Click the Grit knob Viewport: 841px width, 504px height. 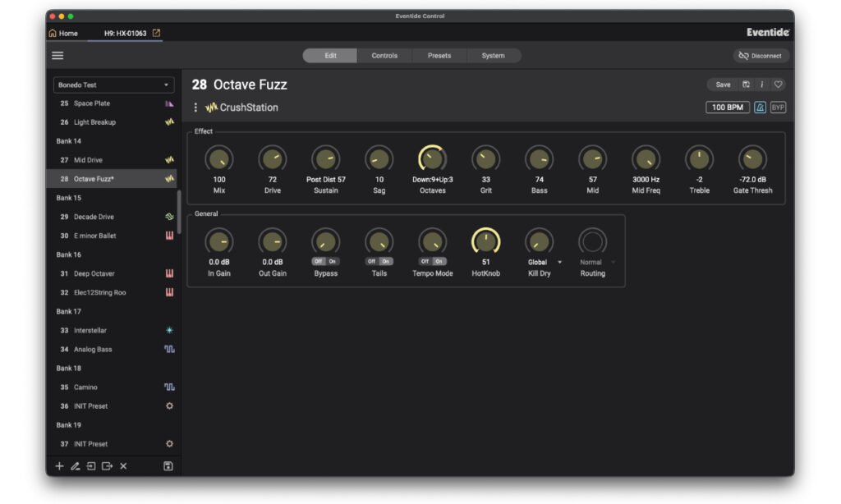(486, 158)
